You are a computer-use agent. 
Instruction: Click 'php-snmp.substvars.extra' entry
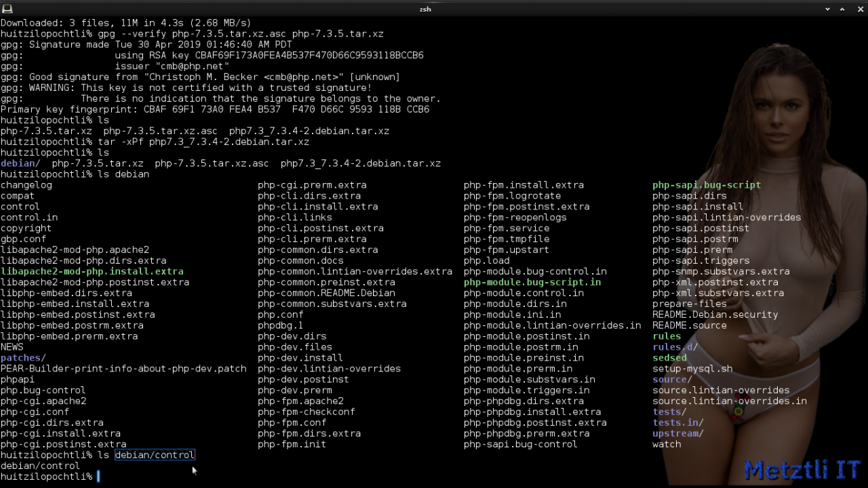[x=721, y=272]
